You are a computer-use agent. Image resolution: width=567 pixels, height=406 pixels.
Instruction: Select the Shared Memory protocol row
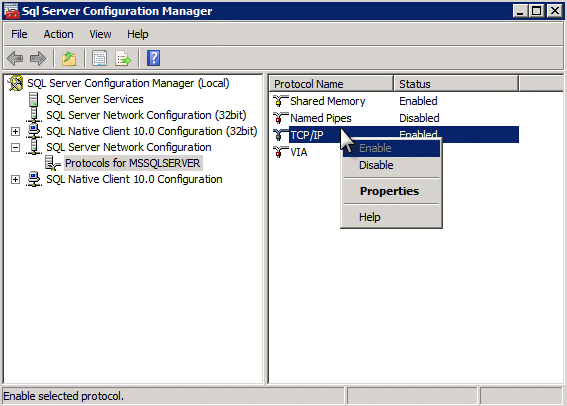[396, 101]
